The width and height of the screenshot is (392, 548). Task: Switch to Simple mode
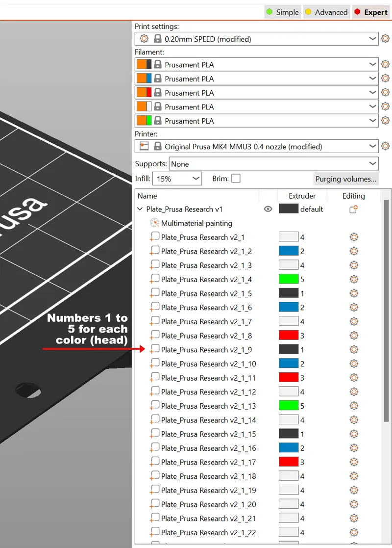tap(282, 12)
